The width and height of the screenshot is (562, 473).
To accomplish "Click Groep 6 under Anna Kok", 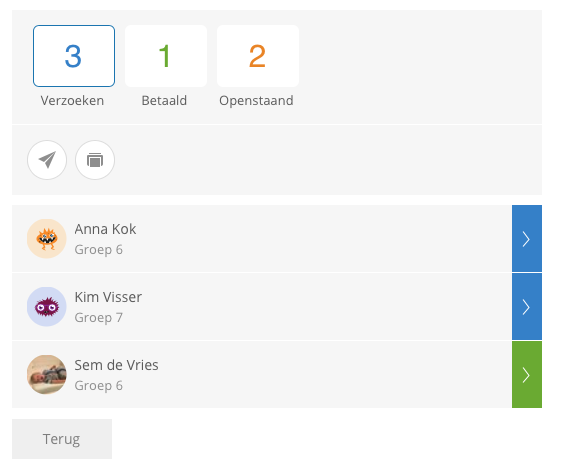I will [99, 250].
